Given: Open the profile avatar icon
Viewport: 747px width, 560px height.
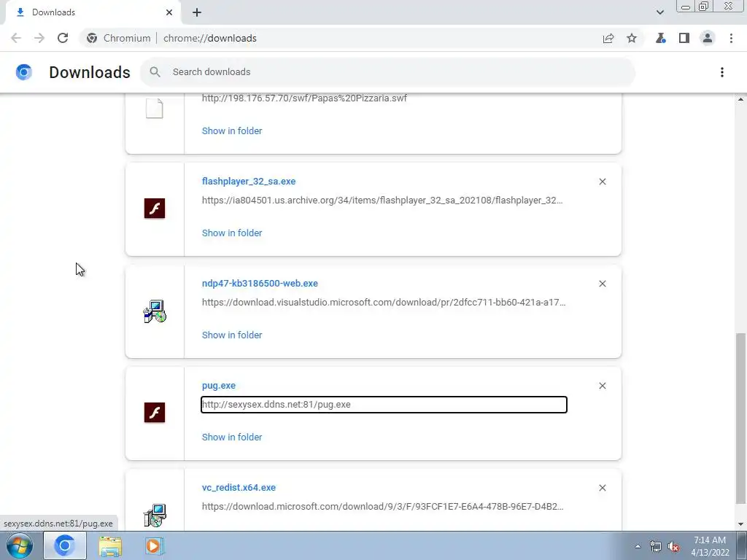Looking at the screenshot, I should pyautogui.click(x=708, y=38).
